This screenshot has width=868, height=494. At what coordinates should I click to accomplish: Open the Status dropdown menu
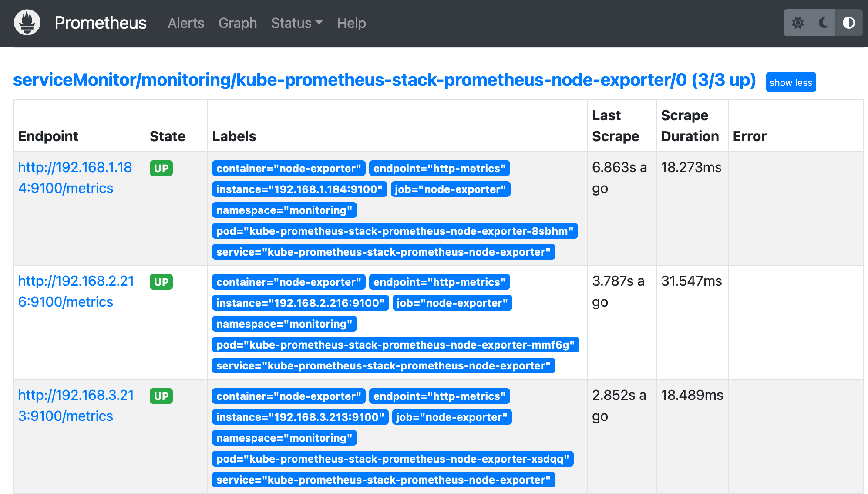[x=296, y=23]
